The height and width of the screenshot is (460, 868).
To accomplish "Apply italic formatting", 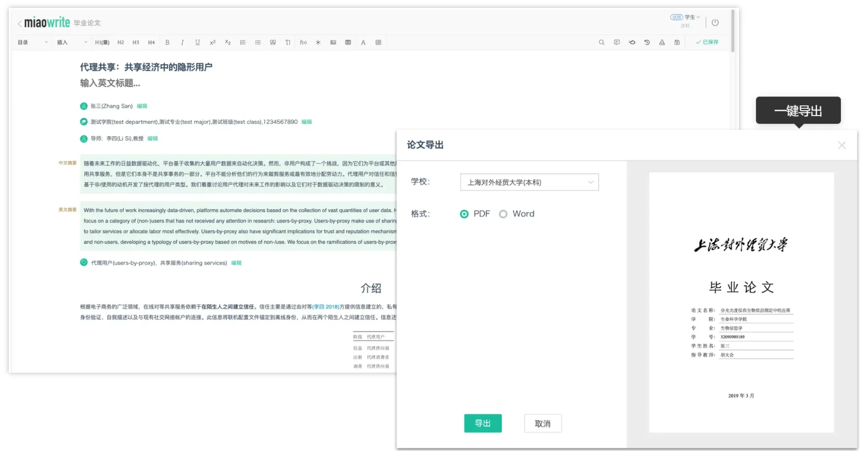I will (182, 42).
